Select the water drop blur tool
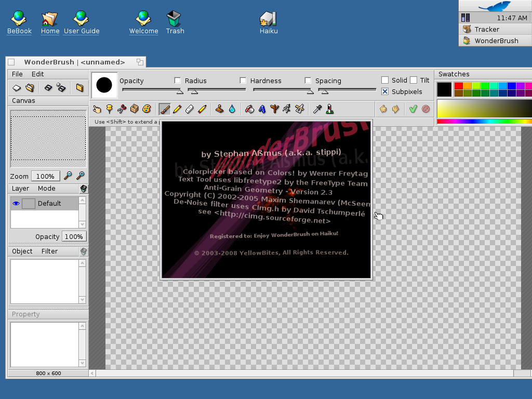The height and width of the screenshot is (399, 532). 232,109
